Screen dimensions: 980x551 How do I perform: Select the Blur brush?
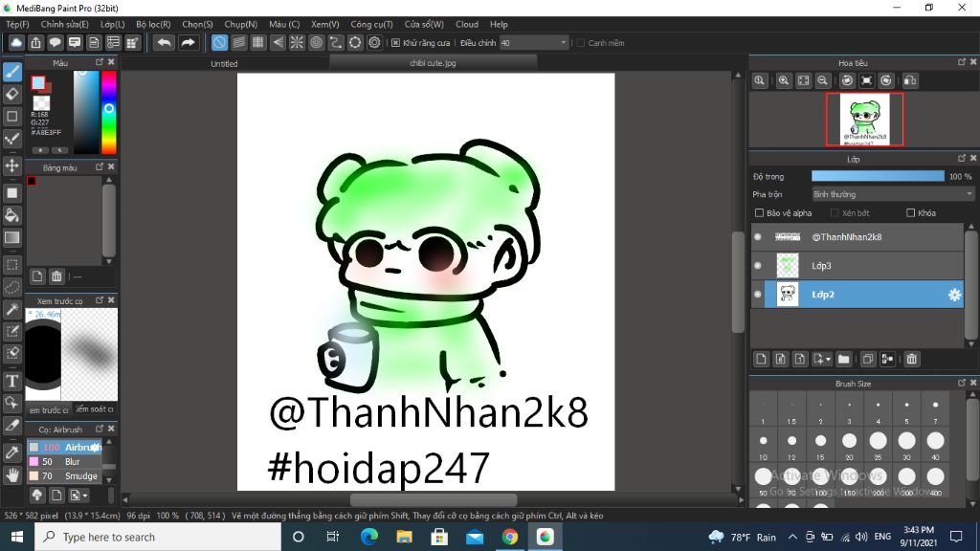click(x=64, y=462)
